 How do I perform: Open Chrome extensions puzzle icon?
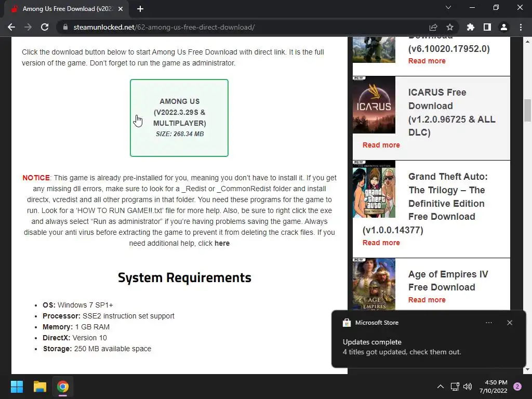tap(471, 27)
